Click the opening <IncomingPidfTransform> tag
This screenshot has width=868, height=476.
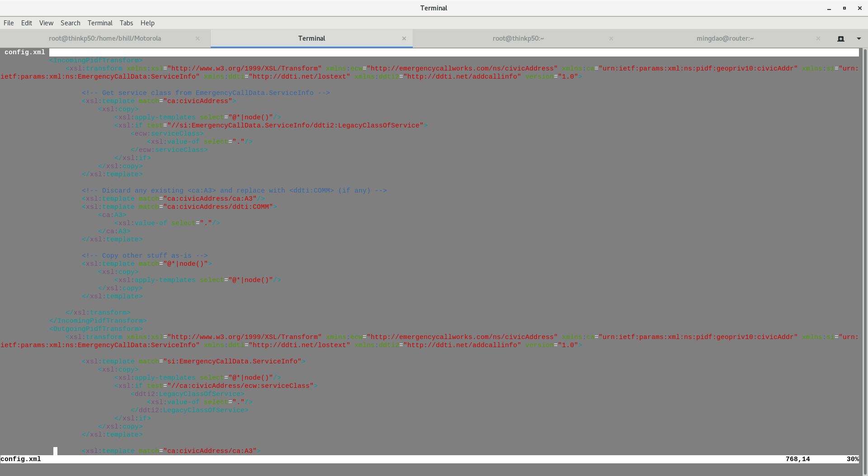96,61
